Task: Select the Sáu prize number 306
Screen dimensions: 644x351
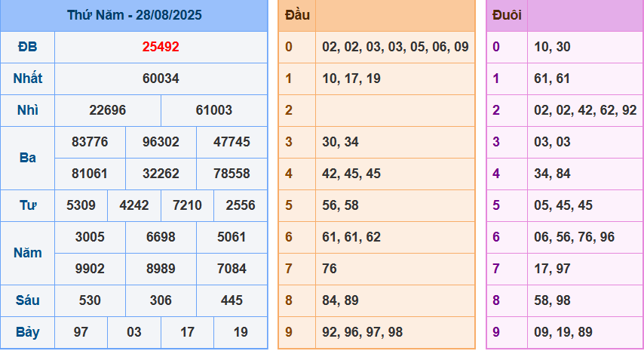Action: coord(161,300)
